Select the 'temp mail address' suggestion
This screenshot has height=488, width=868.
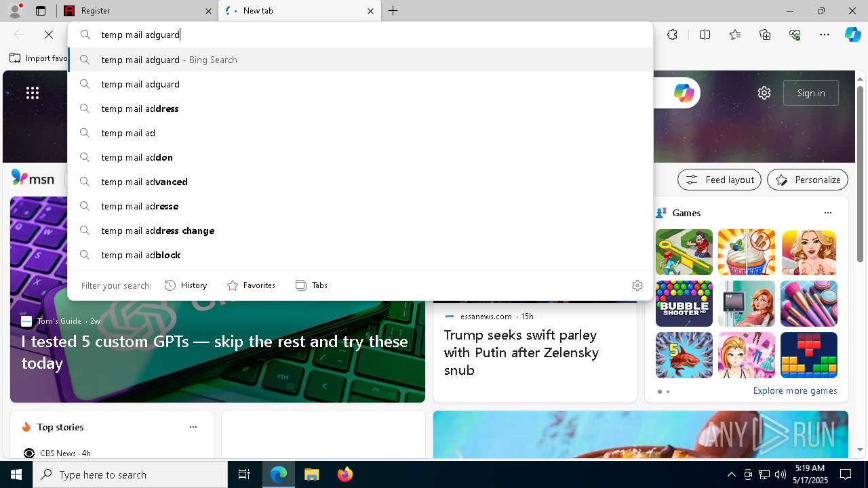(x=360, y=108)
